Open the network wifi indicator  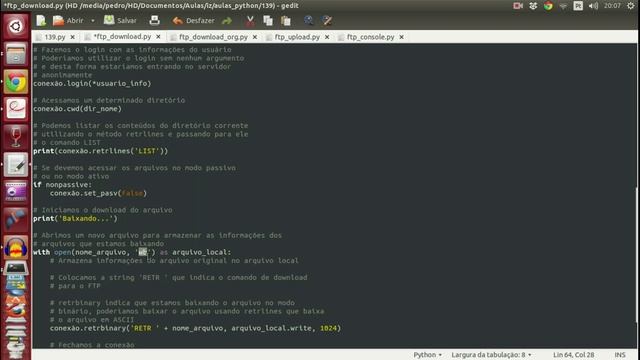(x=563, y=6)
